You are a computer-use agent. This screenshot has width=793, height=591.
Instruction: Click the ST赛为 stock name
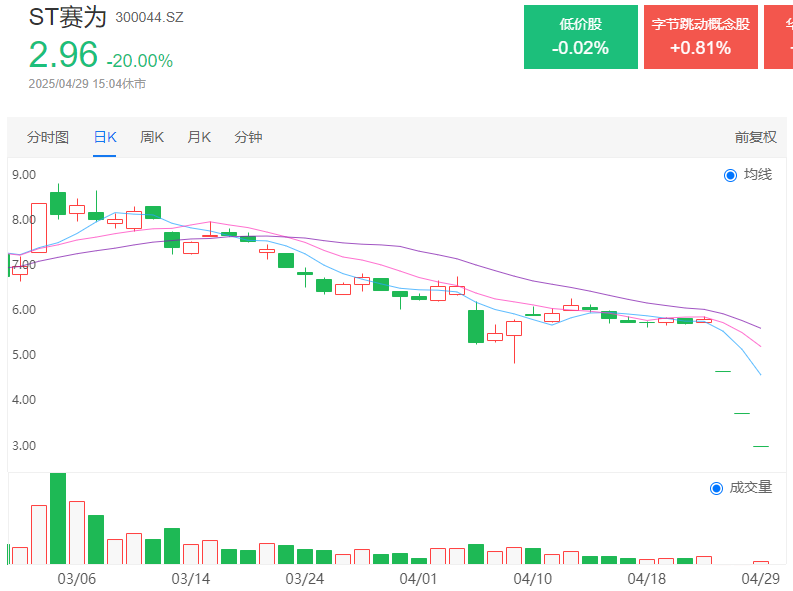click(x=68, y=17)
